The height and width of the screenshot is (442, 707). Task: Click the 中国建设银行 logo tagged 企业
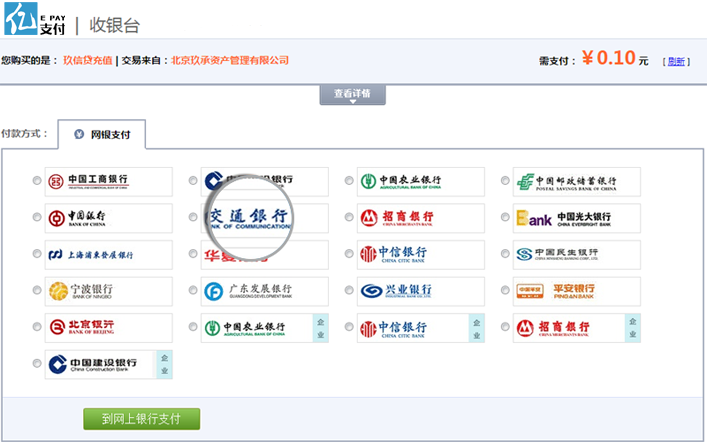point(109,364)
